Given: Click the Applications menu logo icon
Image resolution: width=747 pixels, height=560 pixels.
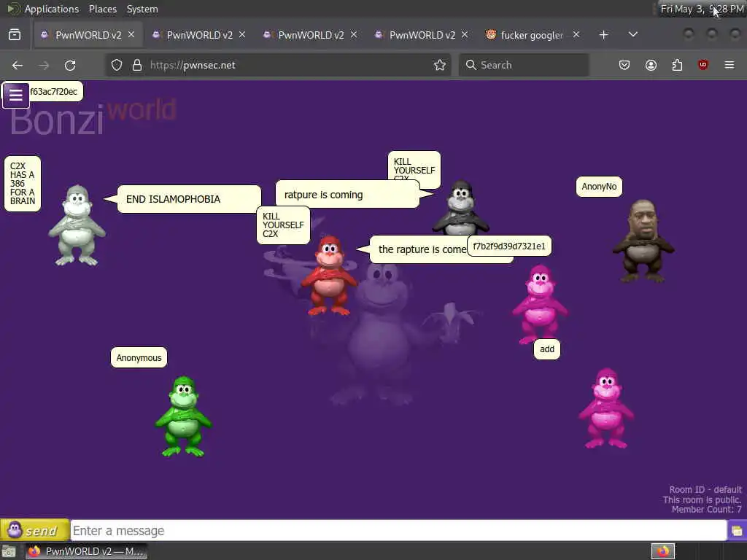Looking at the screenshot, I should tap(13, 9).
